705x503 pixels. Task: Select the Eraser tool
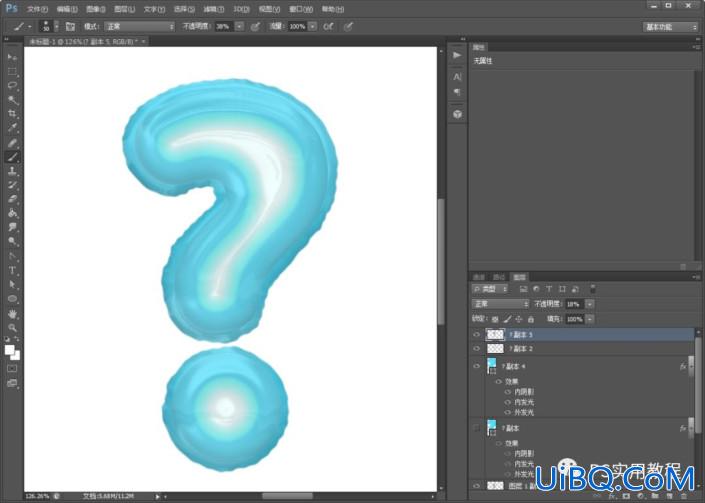[x=12, y=199]
